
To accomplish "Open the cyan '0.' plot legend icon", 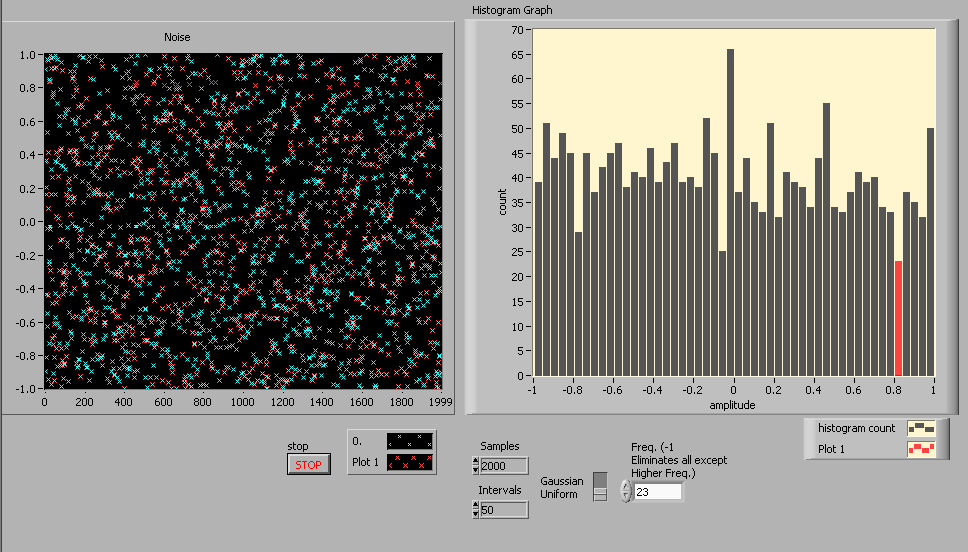I will 409,441.
